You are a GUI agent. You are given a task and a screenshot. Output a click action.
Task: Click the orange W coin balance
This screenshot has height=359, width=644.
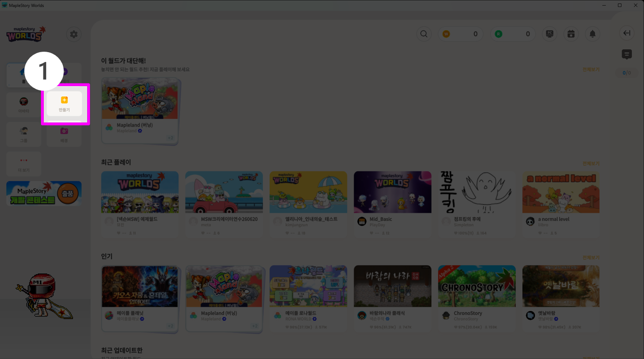tap(460, 34)
